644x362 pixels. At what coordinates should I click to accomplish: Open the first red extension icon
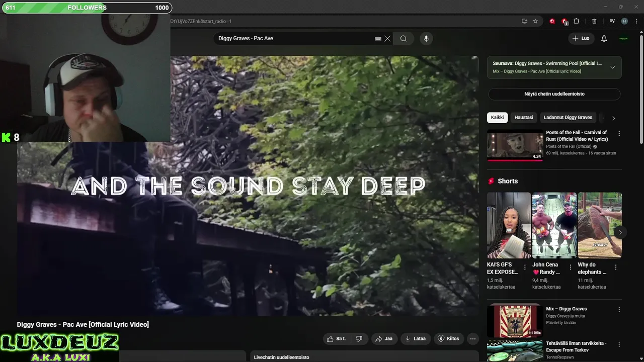tap(552, 21)
